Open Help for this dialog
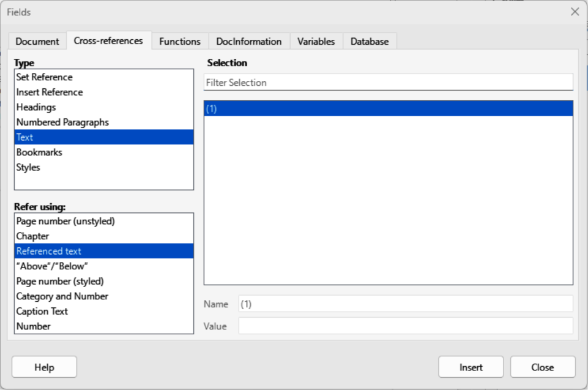Screen dimensions: 588x390 [x=44, y=367]
